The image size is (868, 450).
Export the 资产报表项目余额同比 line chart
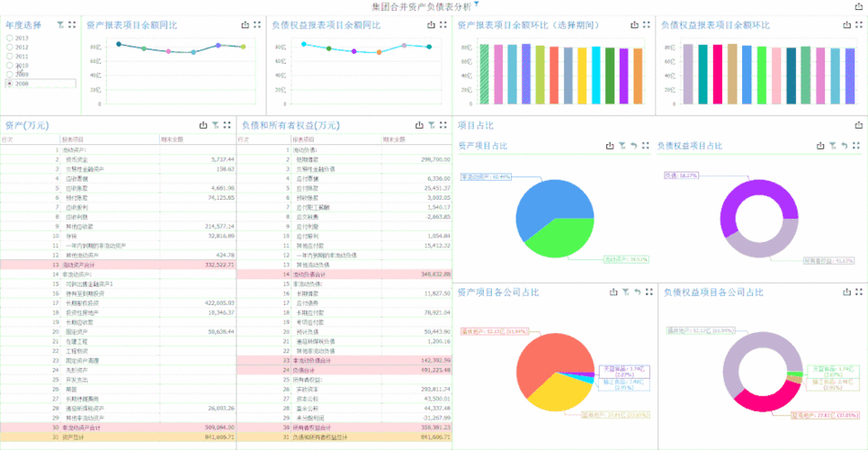[245, 25]
